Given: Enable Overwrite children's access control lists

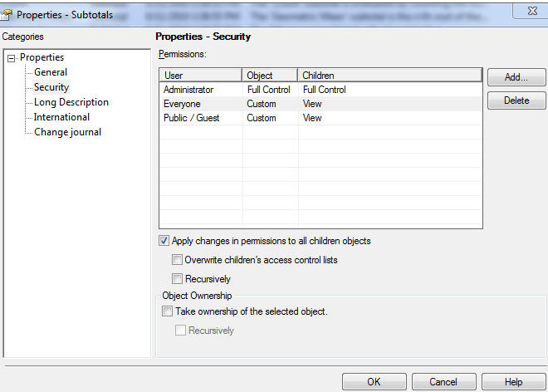Looking at the screenshot, I should (177, 260).
